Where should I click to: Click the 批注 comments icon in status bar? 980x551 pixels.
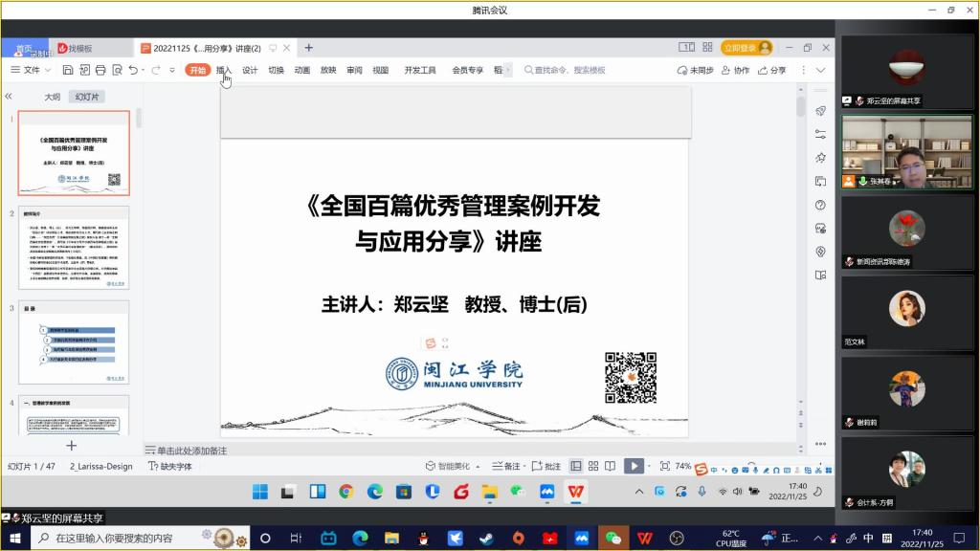click(547, 466)
